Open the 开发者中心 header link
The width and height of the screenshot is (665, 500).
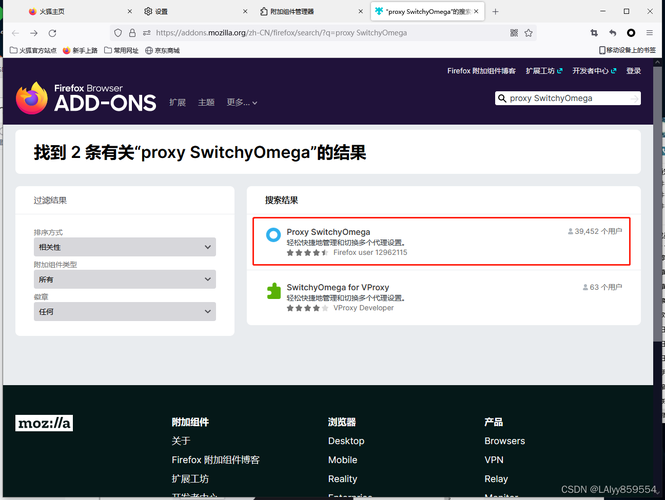(594, 71)
